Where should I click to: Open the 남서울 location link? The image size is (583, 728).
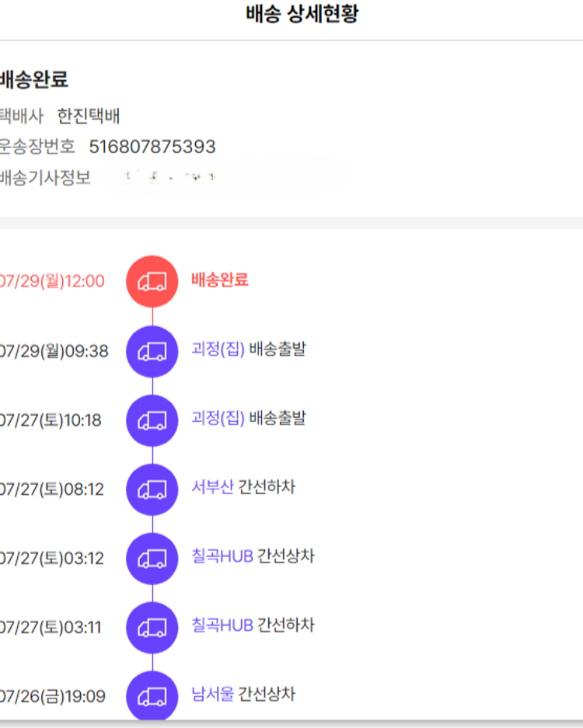tap(212, 694)
